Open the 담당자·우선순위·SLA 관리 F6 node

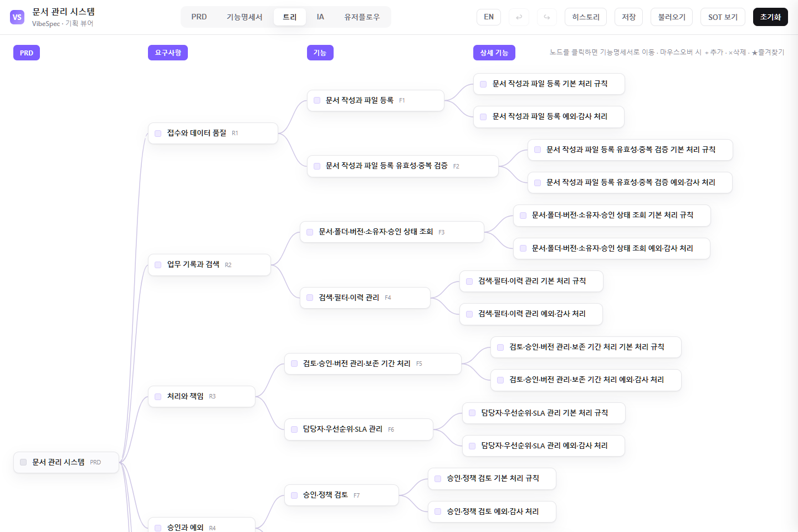(359, 429)
